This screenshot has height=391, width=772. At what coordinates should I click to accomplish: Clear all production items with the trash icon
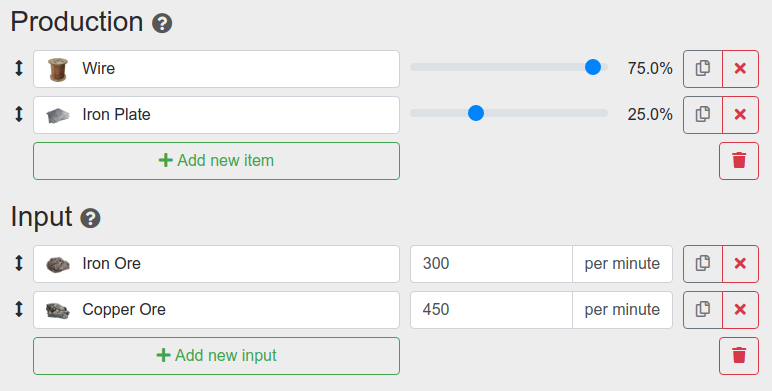(739, 161)
